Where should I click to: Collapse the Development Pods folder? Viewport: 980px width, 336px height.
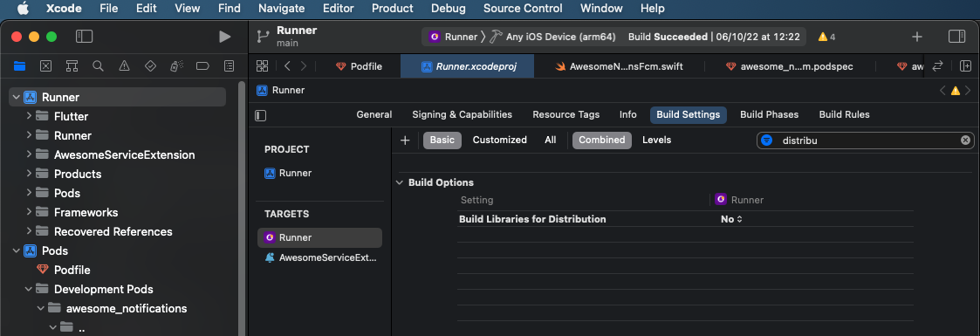29,289
